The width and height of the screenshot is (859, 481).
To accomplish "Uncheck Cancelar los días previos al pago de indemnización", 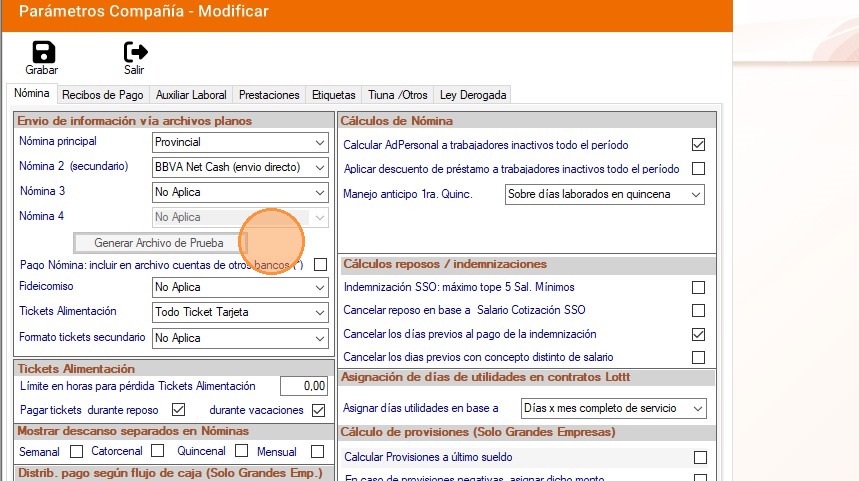I will 698,334.
